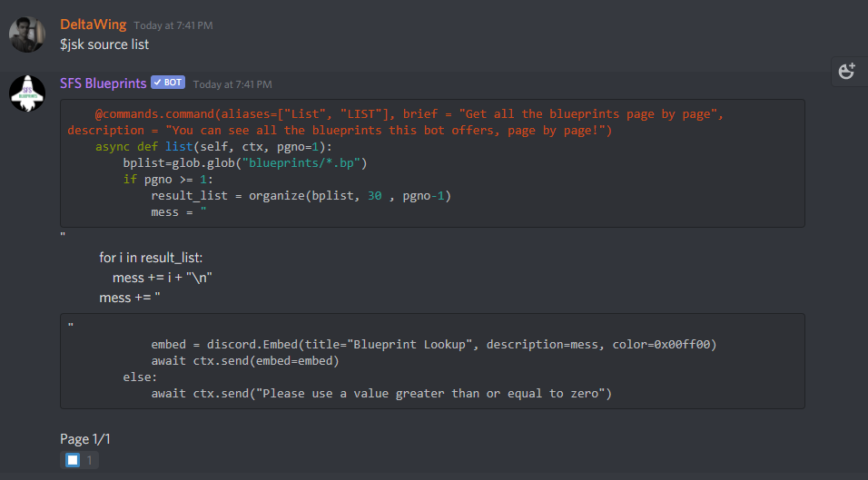Click the "embed = discord.Embed" code line

(434, 345)
